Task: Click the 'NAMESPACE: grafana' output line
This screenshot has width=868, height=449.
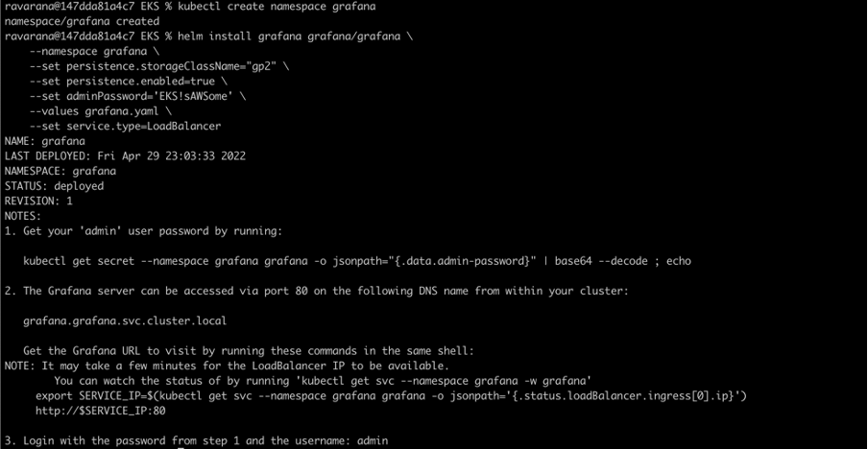Action: click(x=60, y=171)
